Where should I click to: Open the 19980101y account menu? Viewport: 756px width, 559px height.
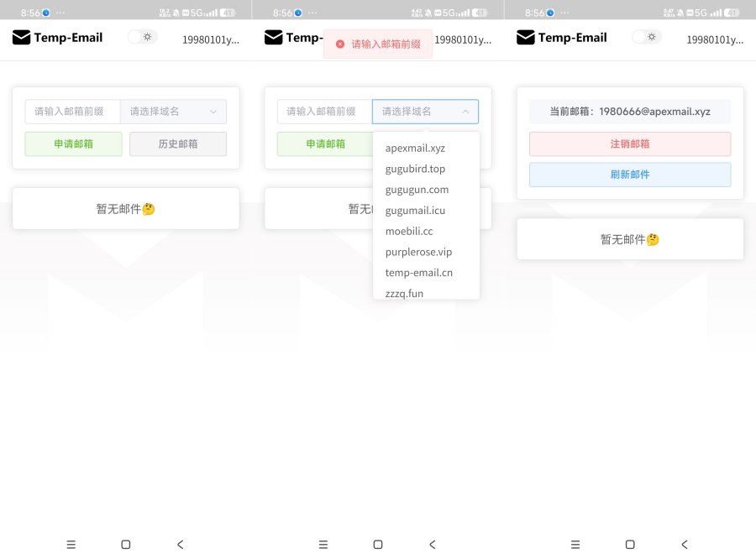[211, 39]
